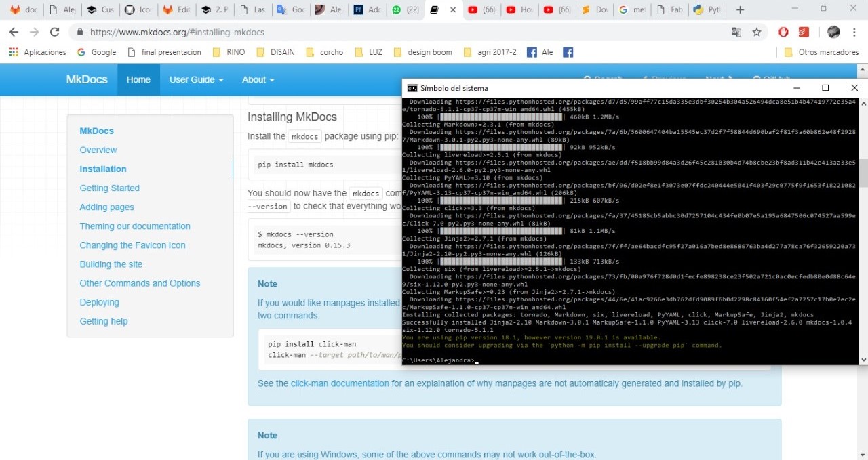
Task: Open the 'design boom' bookmark folder
Action: [x=422, y=52]
